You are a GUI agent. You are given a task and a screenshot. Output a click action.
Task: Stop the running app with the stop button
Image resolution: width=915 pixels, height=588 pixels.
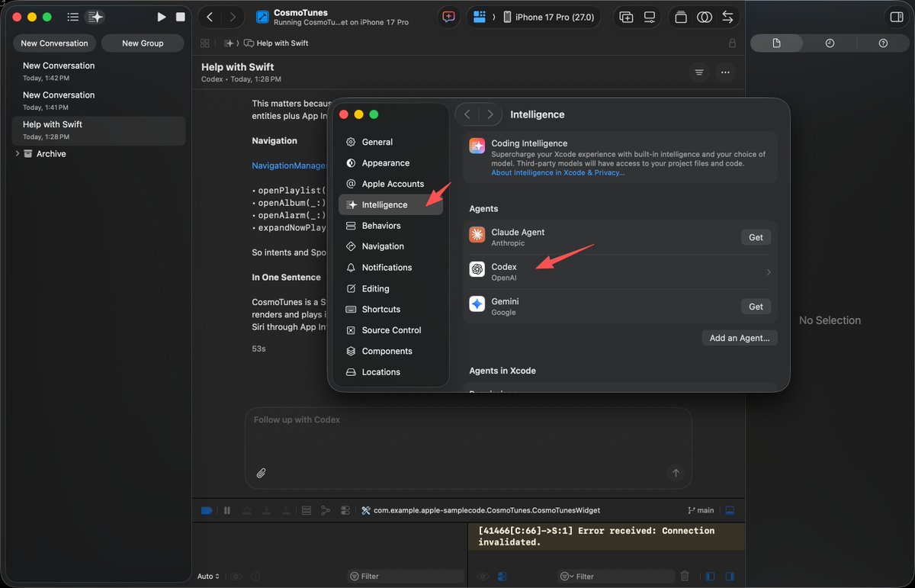[181, 17]
